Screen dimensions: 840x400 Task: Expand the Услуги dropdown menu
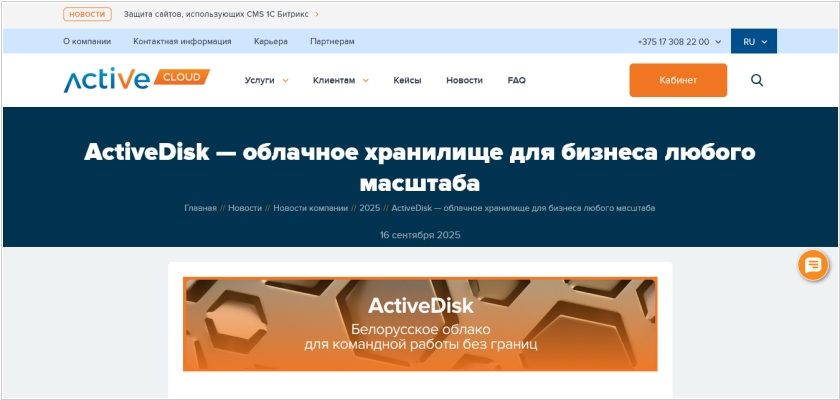pyautogui.click(x=266, y=80)
